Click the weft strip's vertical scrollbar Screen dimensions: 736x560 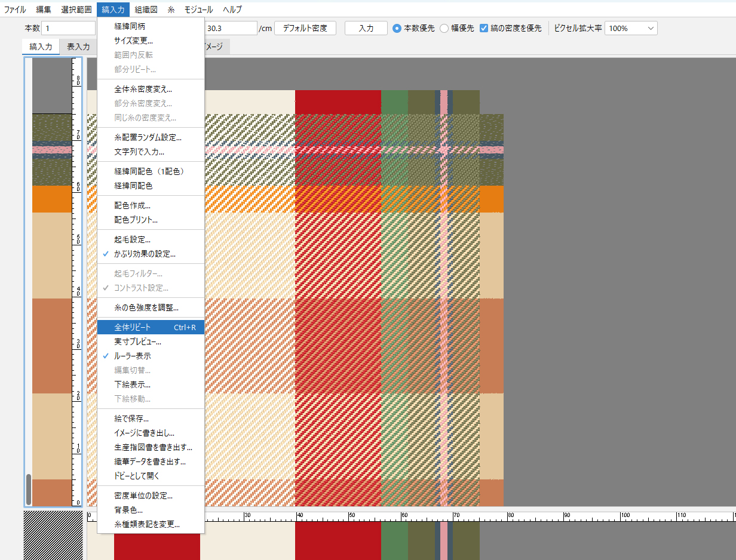pos(28,489)
